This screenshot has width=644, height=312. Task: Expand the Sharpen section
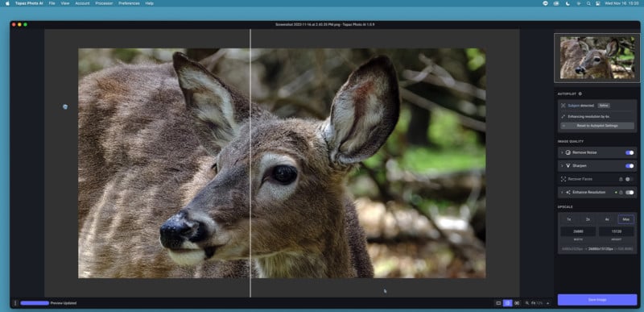tap(562, 165)
